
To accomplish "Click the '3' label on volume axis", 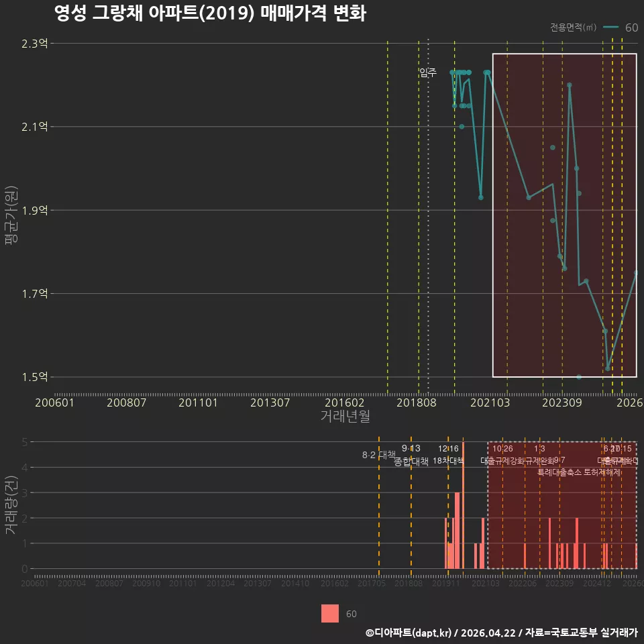I will [25, 492].
